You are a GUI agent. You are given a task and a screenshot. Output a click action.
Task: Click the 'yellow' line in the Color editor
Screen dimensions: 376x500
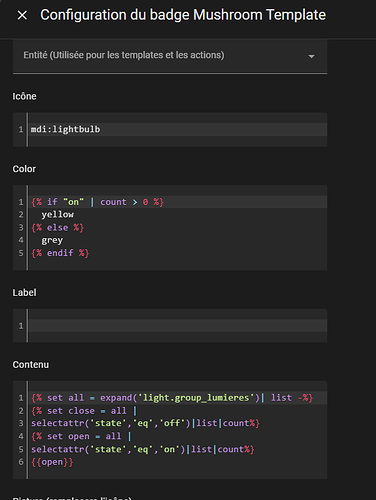click(58, 215)
